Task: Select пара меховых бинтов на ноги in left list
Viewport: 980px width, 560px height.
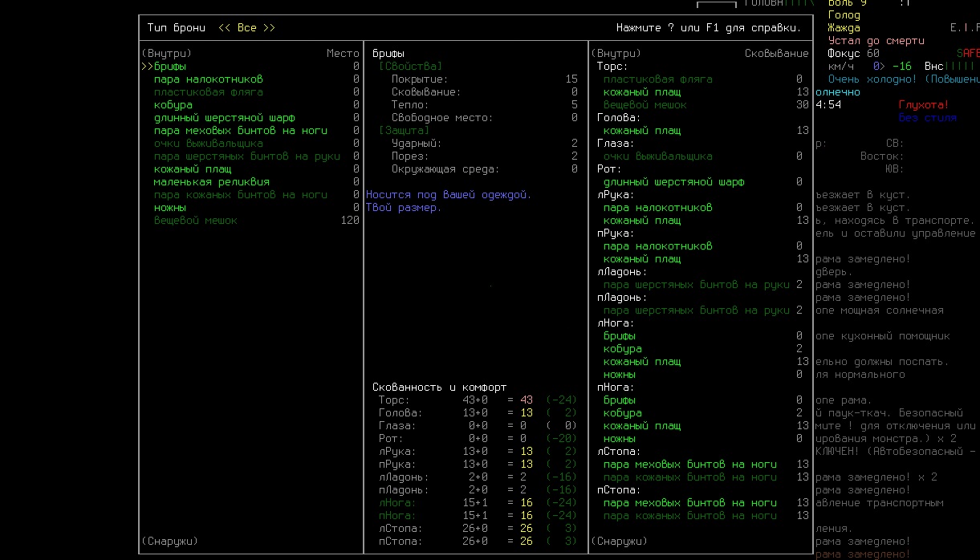Action: pyautogui.click(x=241, y=130)
